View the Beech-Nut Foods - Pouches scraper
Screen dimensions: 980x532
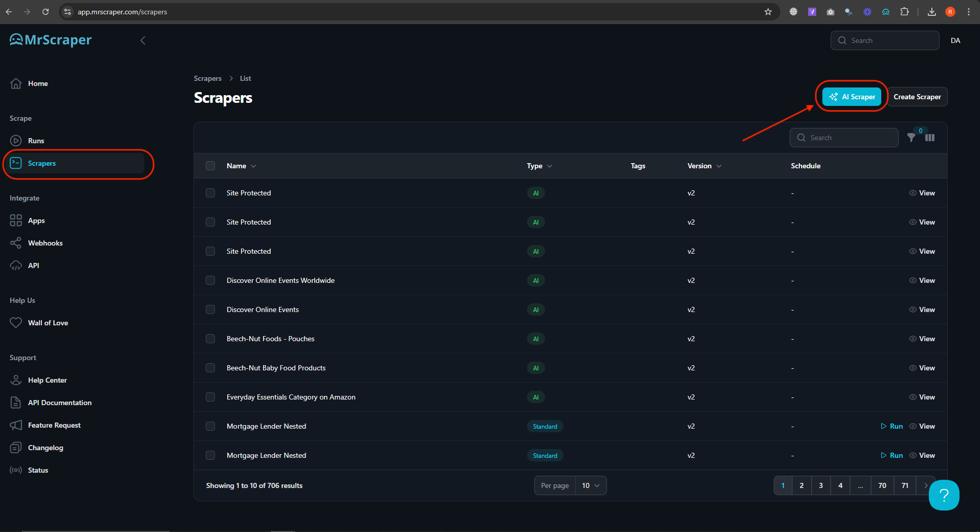pyautogui.click(x=922, y=339)
